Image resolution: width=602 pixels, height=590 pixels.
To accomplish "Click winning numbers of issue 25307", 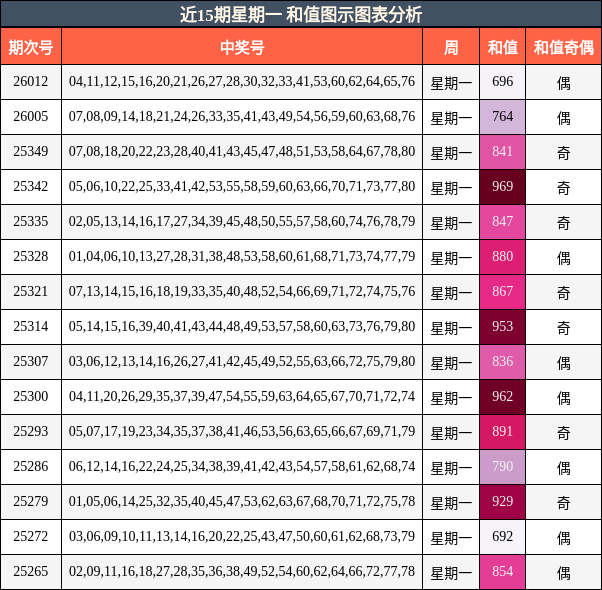I will pos(242,361).
